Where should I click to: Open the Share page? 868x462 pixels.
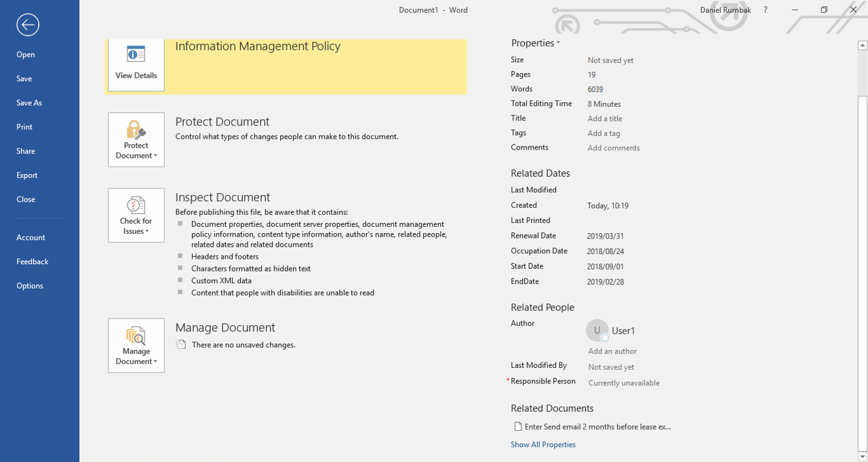click(x=26, y=151)
